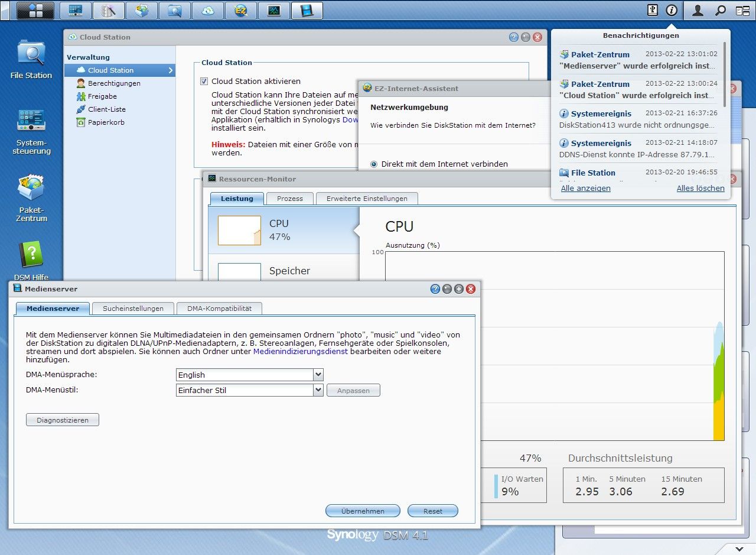
Task: Open the Systemsteuerung desktop icon
Action: (31, 131)
